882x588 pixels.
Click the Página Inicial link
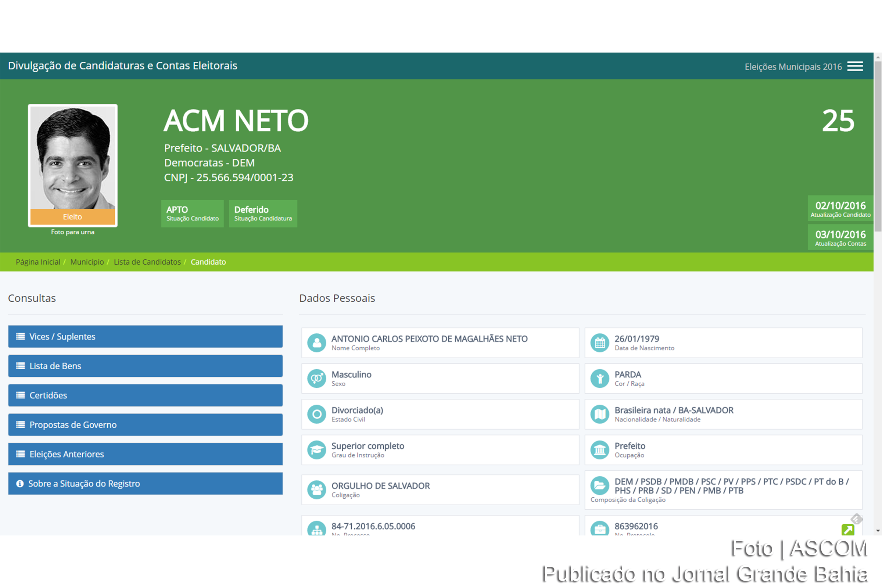tap(38, 262)
